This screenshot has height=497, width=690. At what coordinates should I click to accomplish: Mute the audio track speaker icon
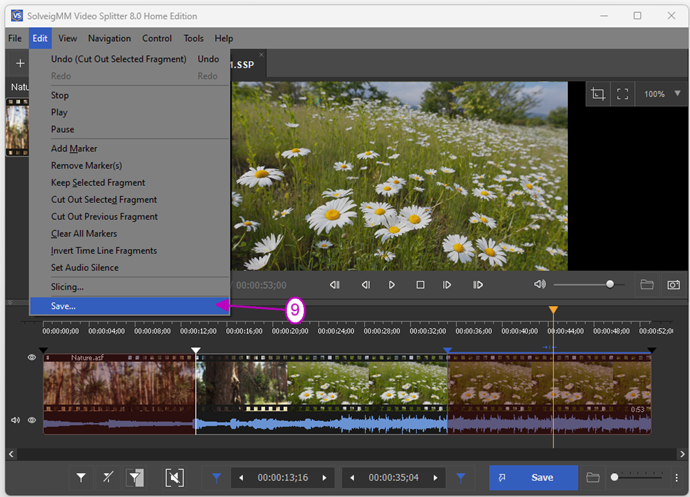pos(15,420)
